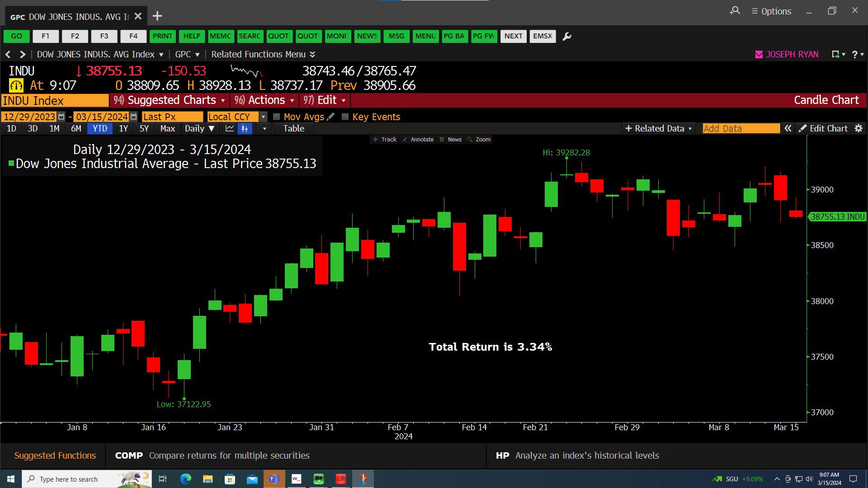Click the NEWS function key

coord(367,36)
